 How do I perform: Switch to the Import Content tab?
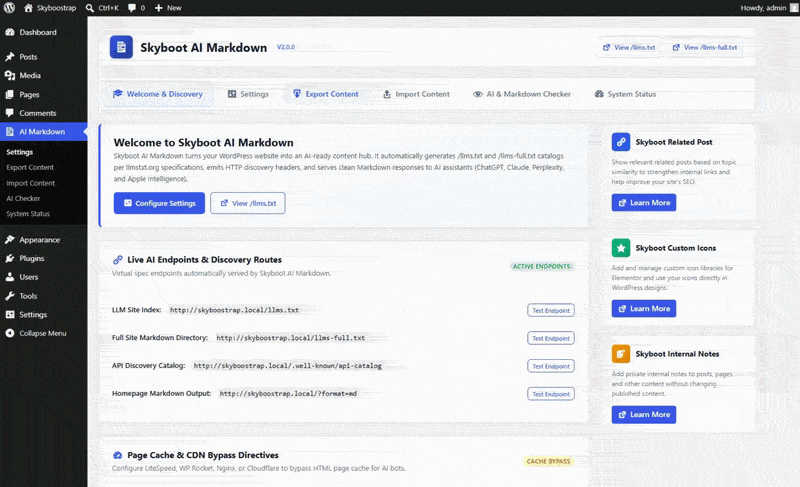416,94
